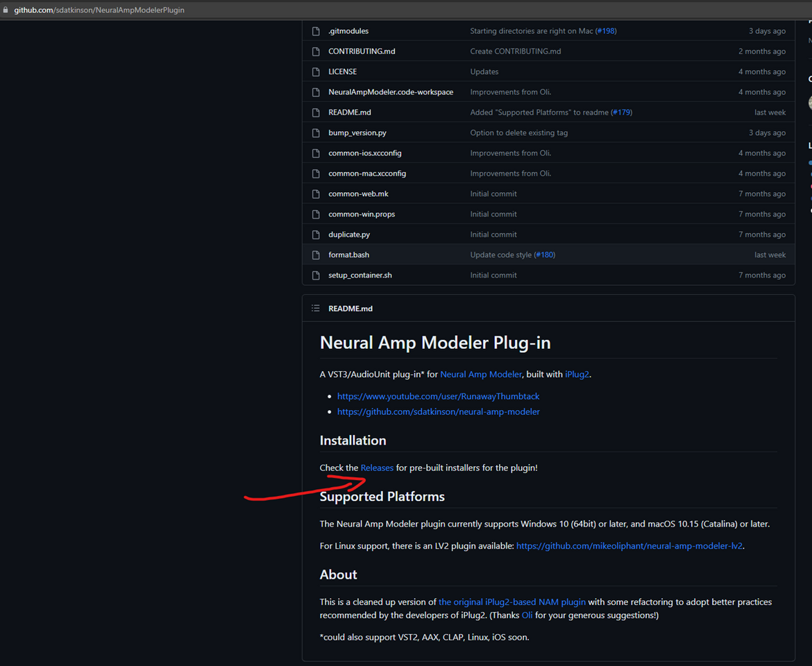Image resolution: width=812 pixels, height=666 pixels.
Task: Open pull request #180
Action: tap(545, 255)
